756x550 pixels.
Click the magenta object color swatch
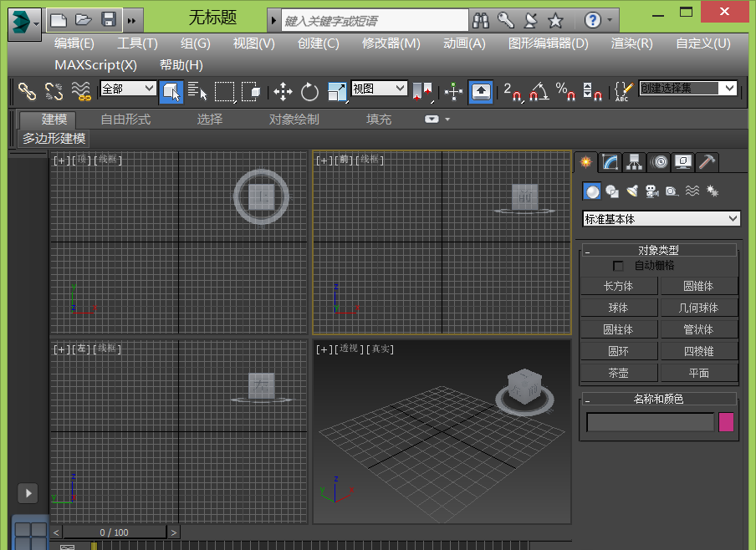click(x=726, y=422)
